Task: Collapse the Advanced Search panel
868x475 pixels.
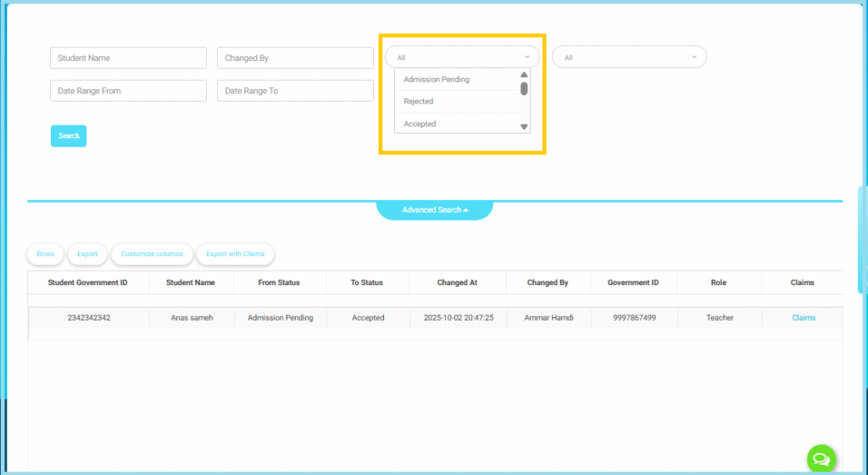Action: point(435,210)
